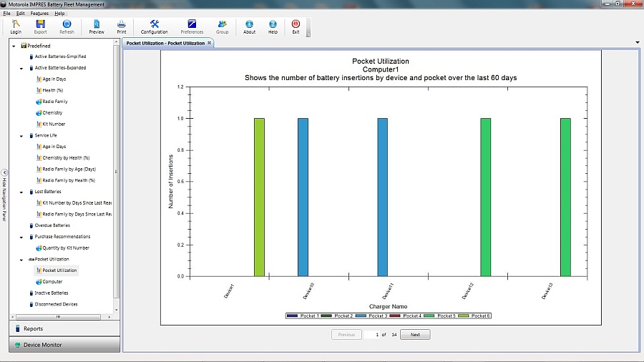Click the Previous page button
Viewport: 644px width, 362px height.
346,335
